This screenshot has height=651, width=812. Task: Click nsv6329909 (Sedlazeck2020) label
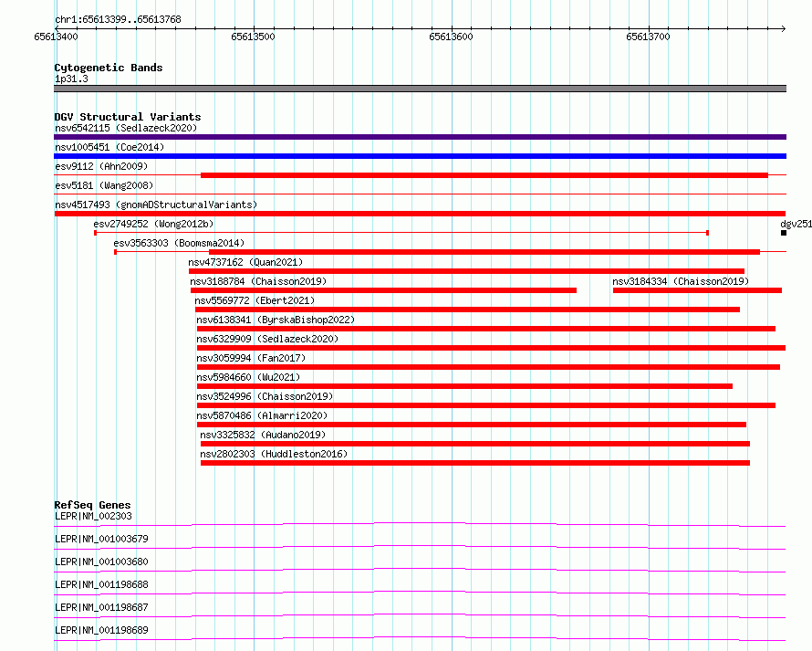point(267,339)
